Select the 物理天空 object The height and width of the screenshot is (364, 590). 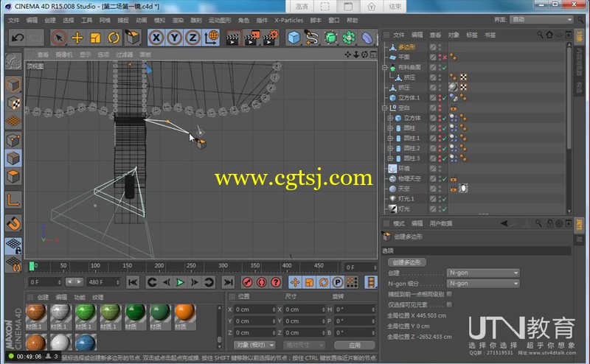(x=409, y=178)
